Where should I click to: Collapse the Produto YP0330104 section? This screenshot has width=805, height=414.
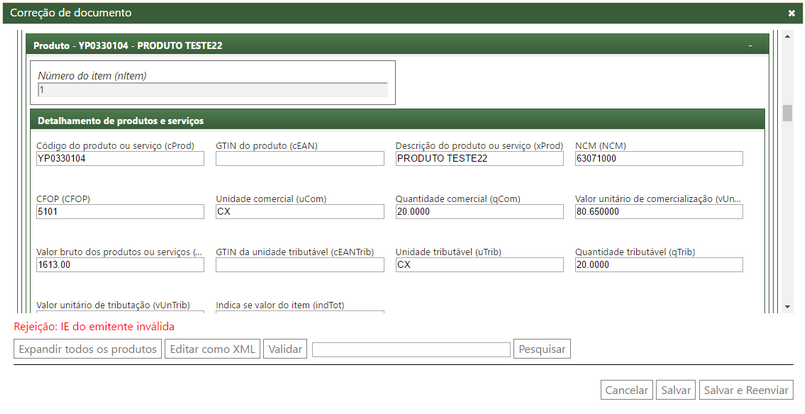pyautogui.click(x=750, y=46)
